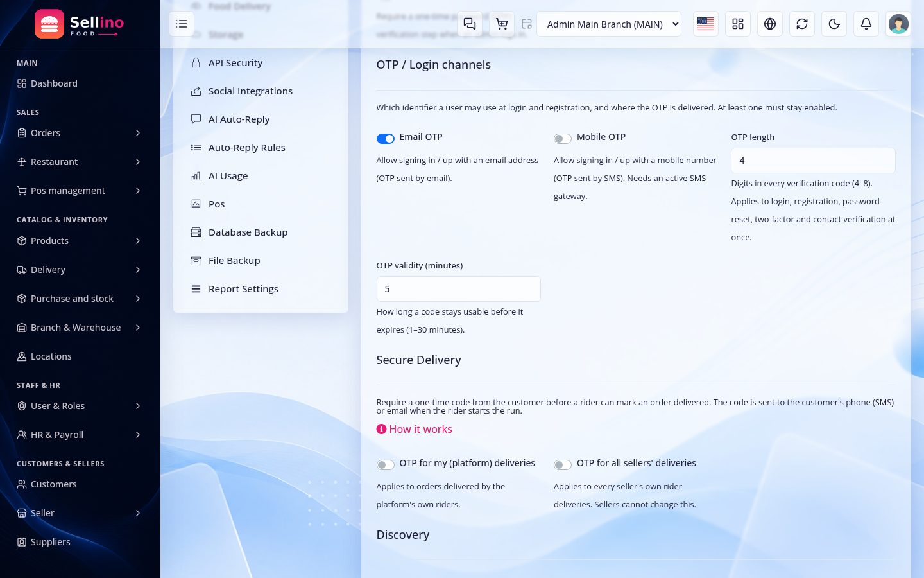This screenshot has height=578, width=924.
Task: Open the apps grid icon
Action: click(x=738, y=24)
